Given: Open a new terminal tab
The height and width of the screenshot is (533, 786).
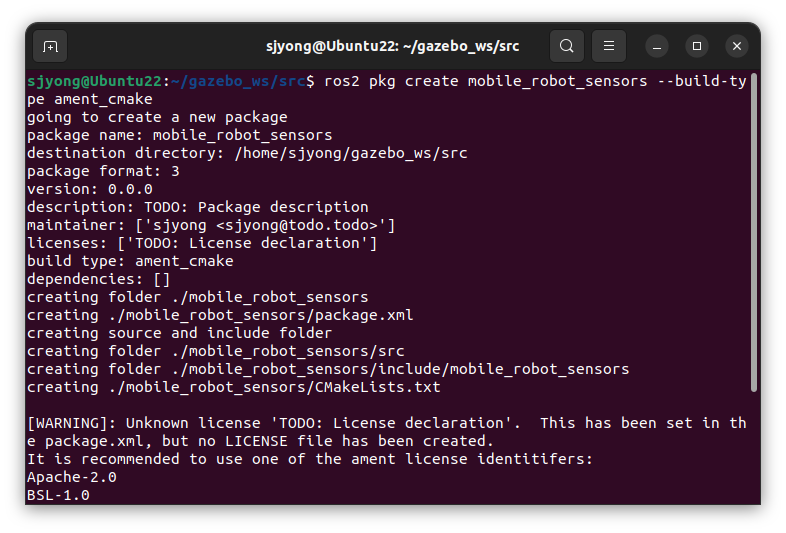Looking at the screenshot, I should (50, 46).
